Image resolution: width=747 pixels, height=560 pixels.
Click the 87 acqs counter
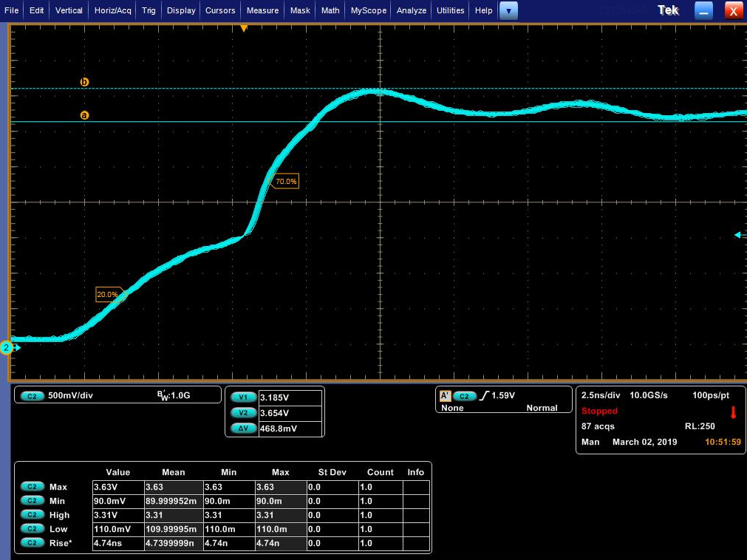[598, 426]
